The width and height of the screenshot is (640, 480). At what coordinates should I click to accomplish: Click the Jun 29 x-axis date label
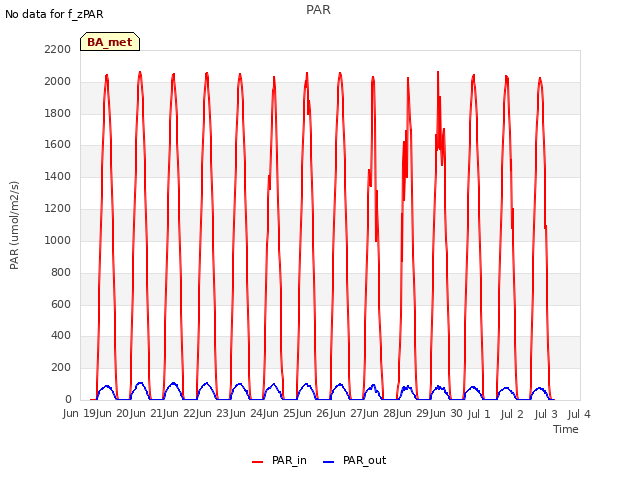pyautogui.click(x=413, y=413)
